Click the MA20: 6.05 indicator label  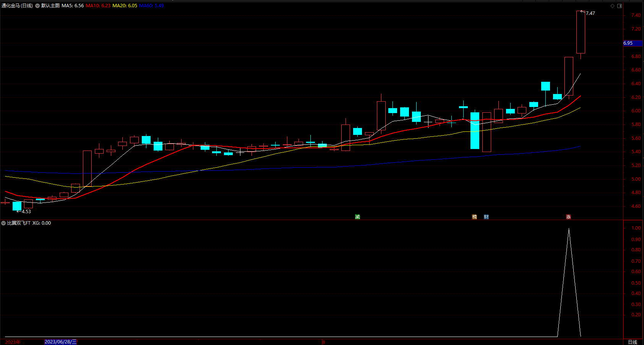pos(125,6)
